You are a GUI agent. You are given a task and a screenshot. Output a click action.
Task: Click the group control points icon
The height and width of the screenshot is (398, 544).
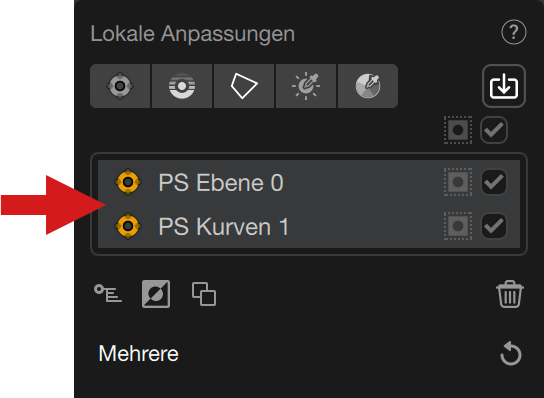coord(108,293)
